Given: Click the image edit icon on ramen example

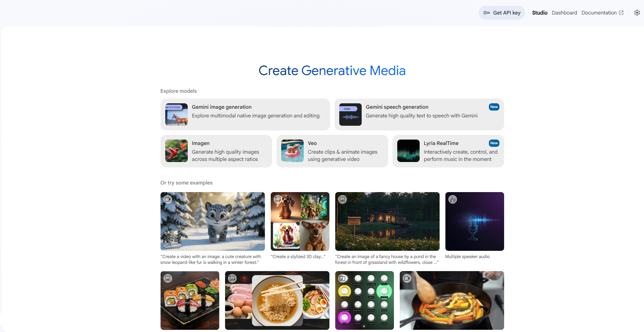Looking at the screenshot, I should point(232,278).
